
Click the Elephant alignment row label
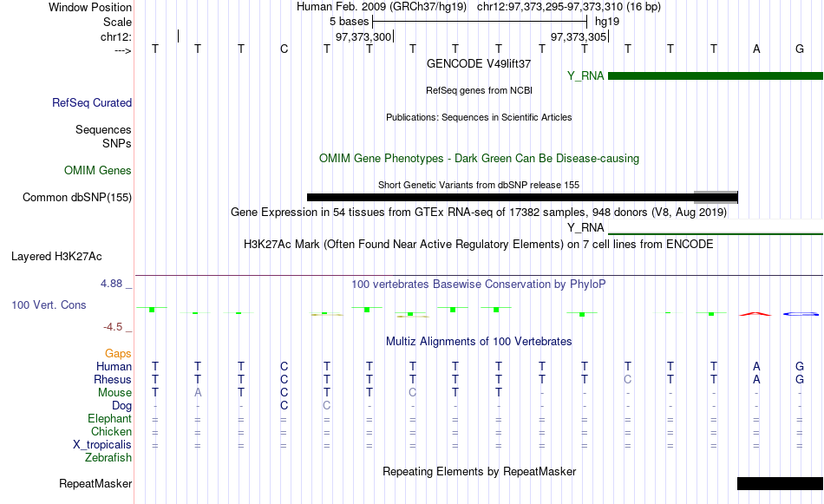point(109,419)
